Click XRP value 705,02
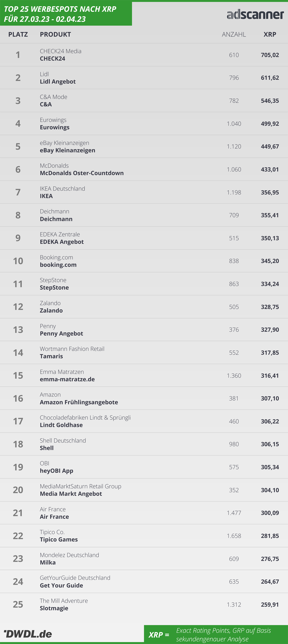288x644 pixels. [270, 55]
